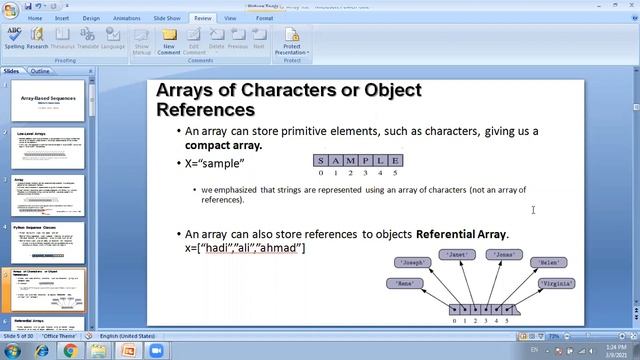Open the Slide Show ribbon tab
The image size is (640, 360).
click(x=167, y=18)
